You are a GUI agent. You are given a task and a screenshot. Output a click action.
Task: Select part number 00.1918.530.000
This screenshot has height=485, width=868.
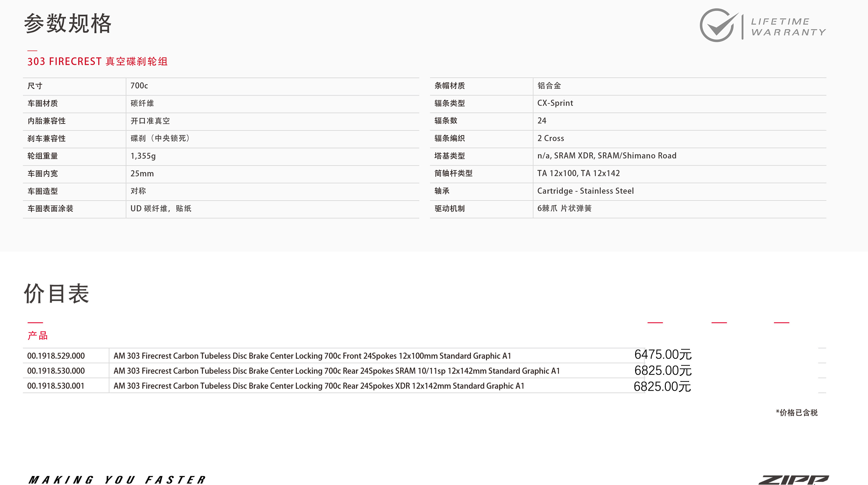pyautogui.click(x=56, y=371)
